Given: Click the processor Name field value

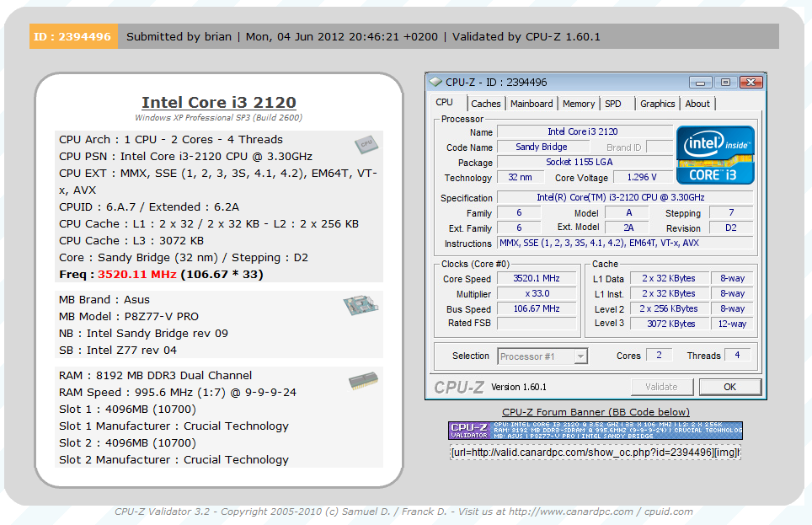Looking at the screenshot, I should click(585, 131).
